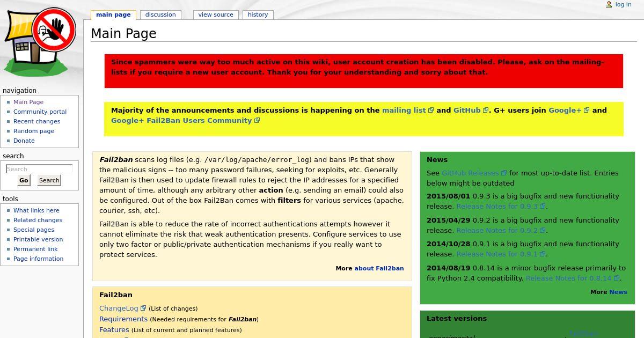The height and width of the screenshot is (338, 644).
Task: Open the Features link
Action: pos(114,329)
